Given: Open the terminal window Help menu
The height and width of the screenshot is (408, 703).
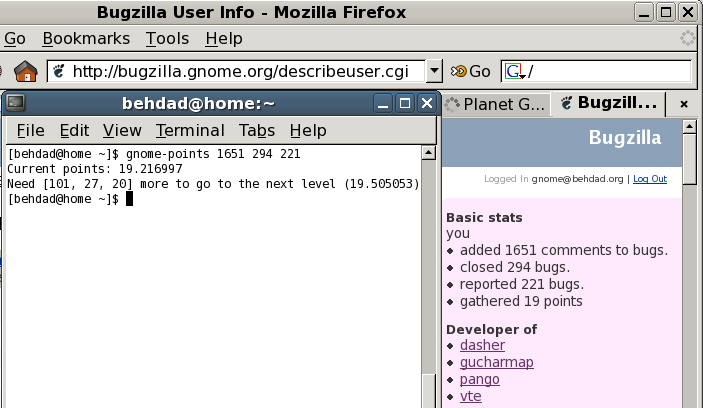Looking at the screenshot, I should point(308,130).
